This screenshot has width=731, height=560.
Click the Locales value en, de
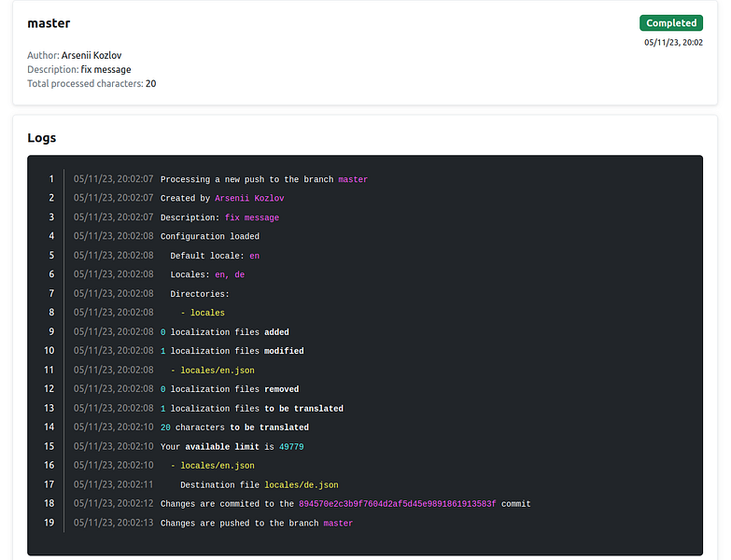pos(230,275)
